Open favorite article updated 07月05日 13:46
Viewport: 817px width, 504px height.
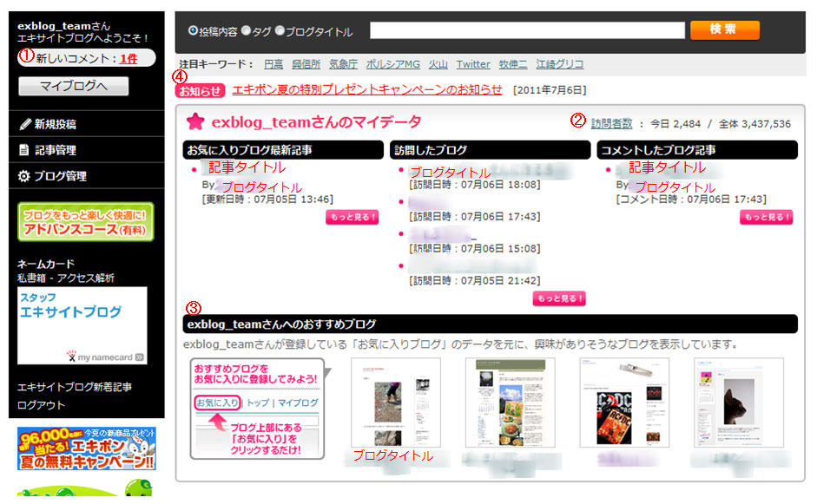(x=245, y=167)
